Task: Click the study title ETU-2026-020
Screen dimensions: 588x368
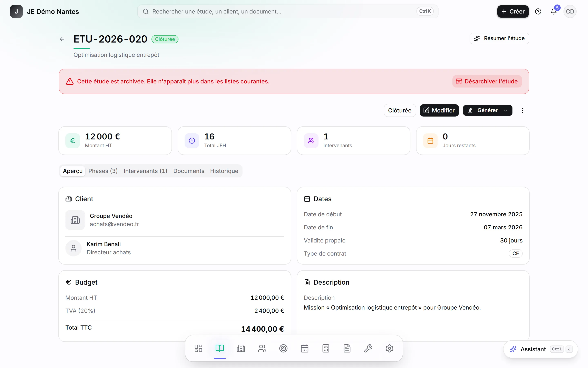Action: click(x=110, y=39)
